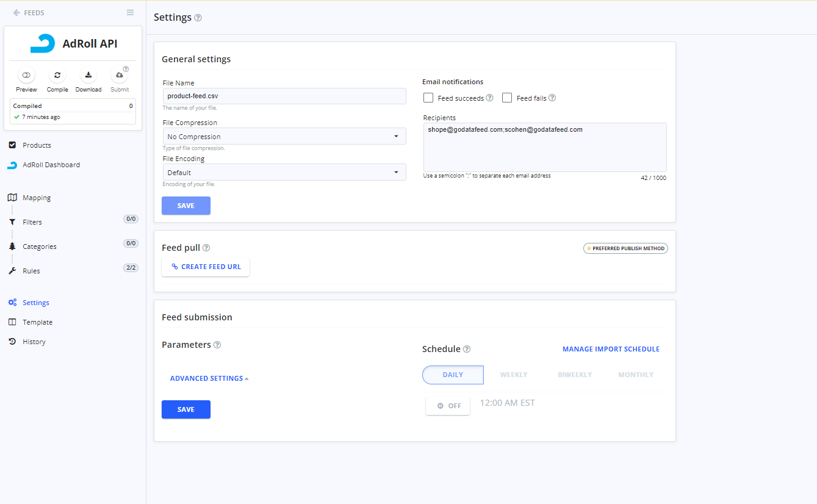
Task: Click the Filters 0/0 count badge
Action: point(131,218)
